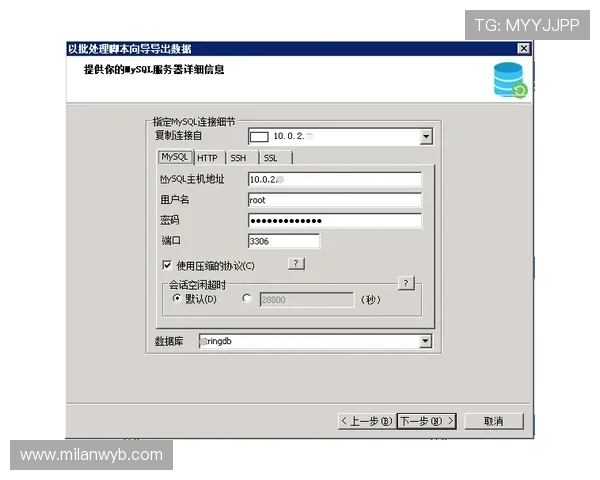
Task: Click the connection icon in 复制连接自 box
Action: tap(259, 136)
